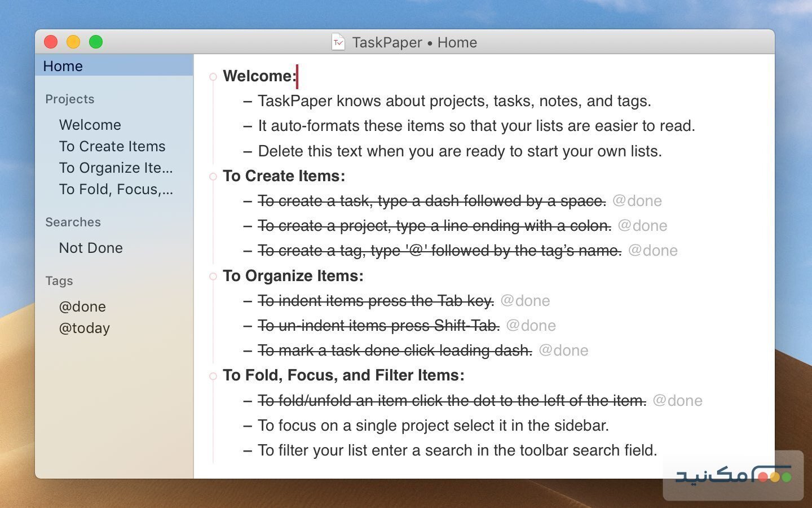Click the @done tag next to "To create a project"
The height and width of the screenshot is (508, 812).
point(643,226)
